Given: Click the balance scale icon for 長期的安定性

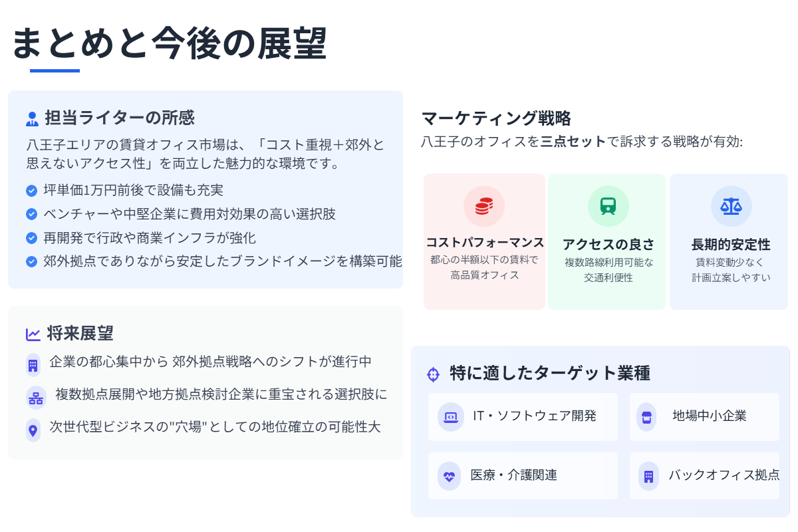Looking at the screenshot, I should click(731, 206).
